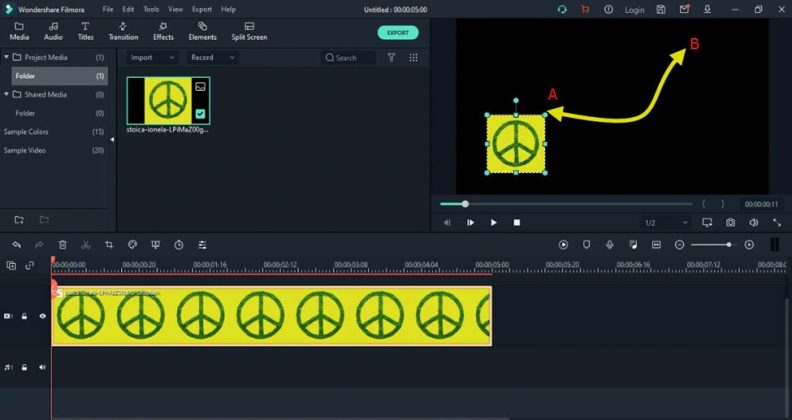Toggle audio track 1 lock
Screen dimensions: 792x420
point(24,368)
